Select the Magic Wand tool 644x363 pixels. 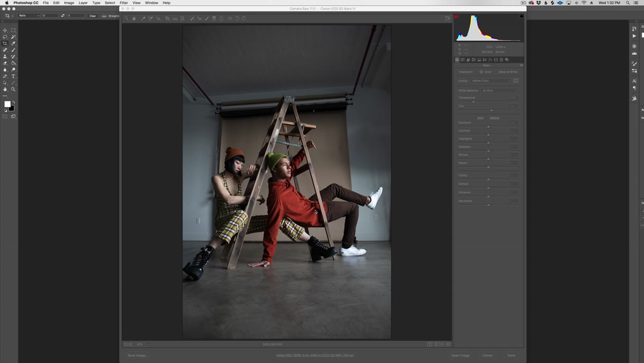click(13, 37)
